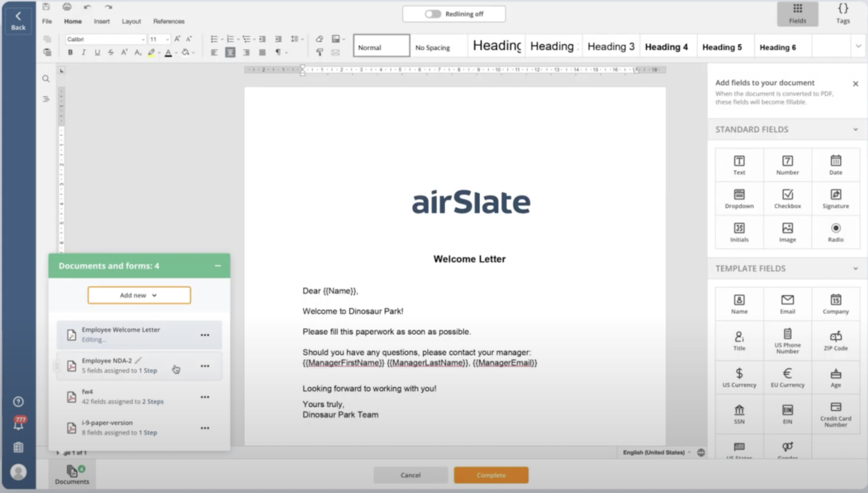Screen dimensions: 868x493
Task: Go Back using the sidebar button
Action: [x=18, y=20]
